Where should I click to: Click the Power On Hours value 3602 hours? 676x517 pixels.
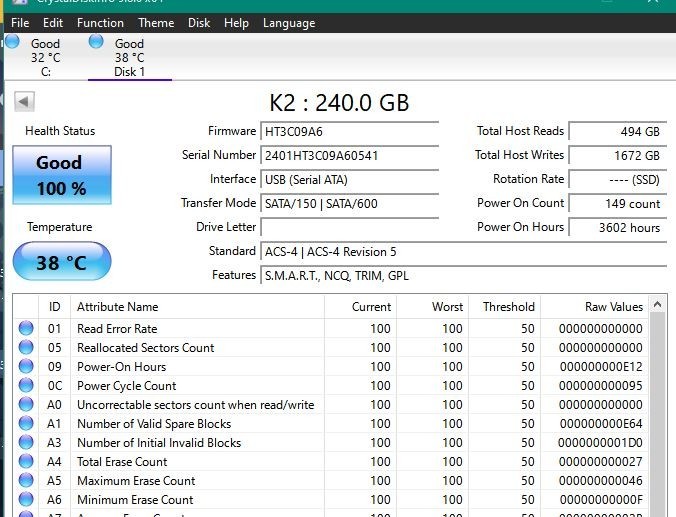[x=618, y=228]
